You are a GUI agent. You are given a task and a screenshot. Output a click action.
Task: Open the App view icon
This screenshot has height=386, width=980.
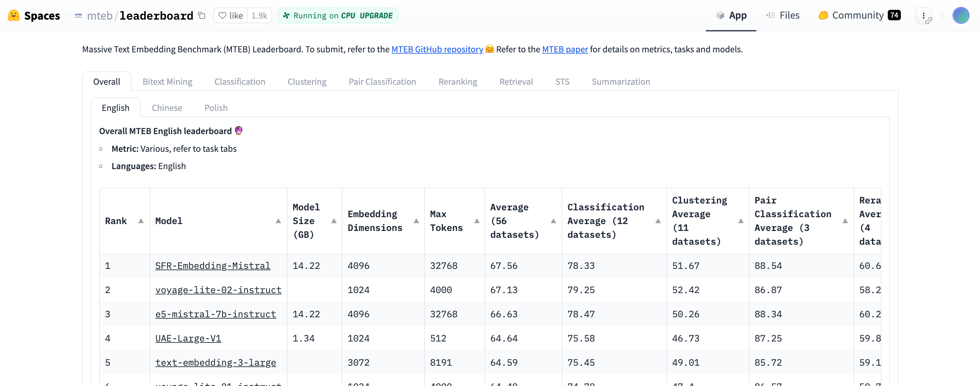[720, 16]
